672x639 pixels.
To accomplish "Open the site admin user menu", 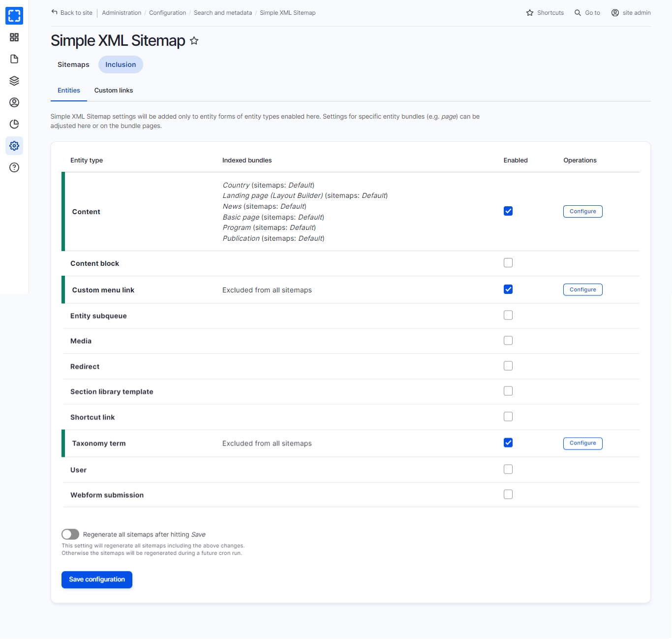I will 631,13.
